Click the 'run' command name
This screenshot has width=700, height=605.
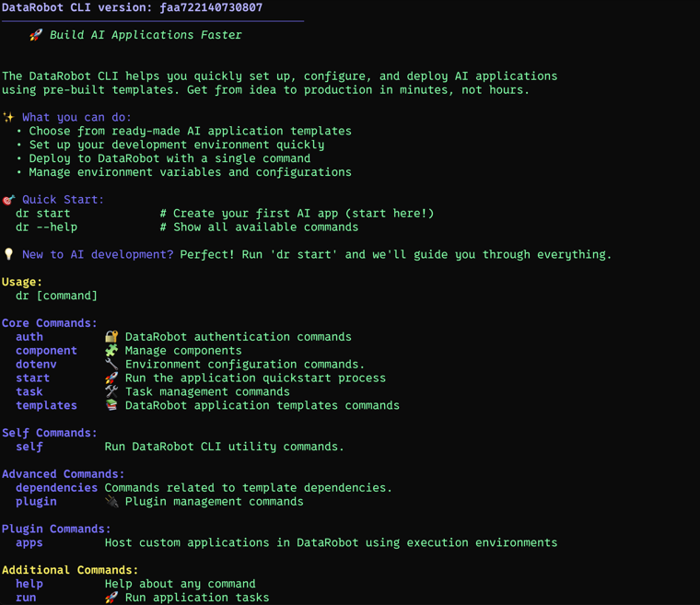pos(26,598)
